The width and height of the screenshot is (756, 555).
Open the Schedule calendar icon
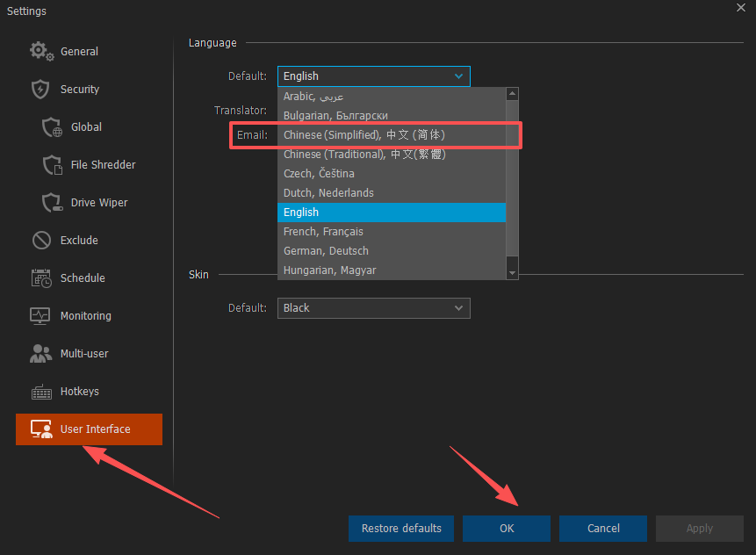coord(41,278)
